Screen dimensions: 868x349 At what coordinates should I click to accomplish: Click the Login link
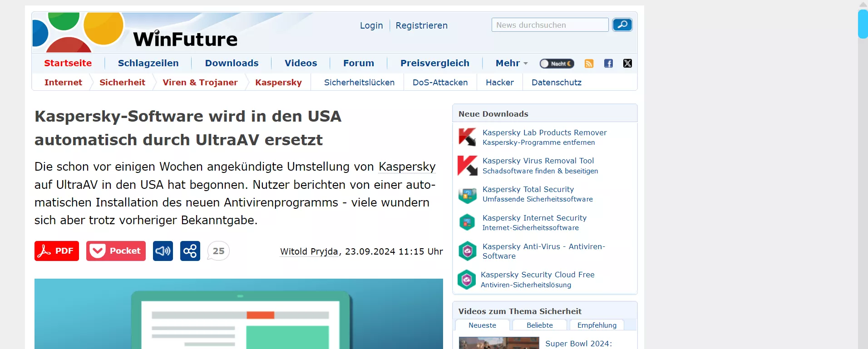[x=371, y=25]
